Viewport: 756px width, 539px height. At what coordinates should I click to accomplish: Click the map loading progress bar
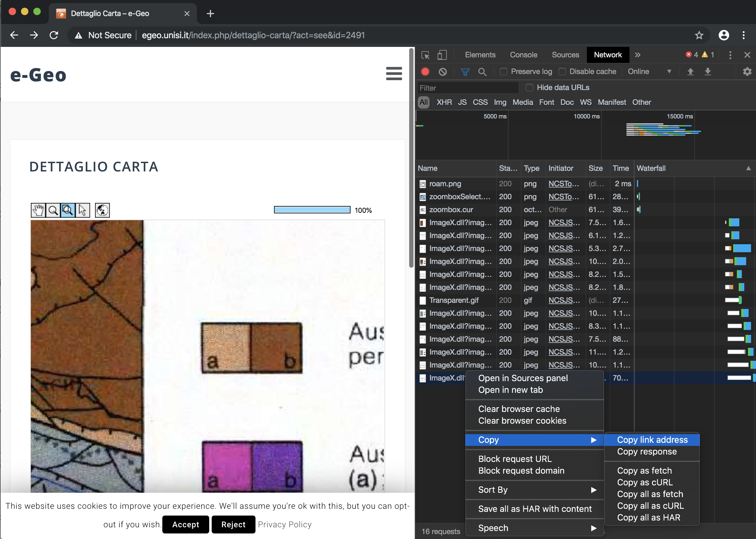(x=312, y=210)
